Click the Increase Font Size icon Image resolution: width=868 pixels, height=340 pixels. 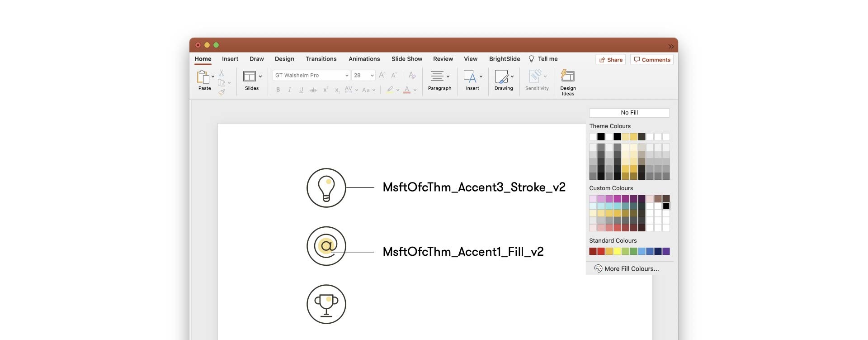(x=382, y=76)
